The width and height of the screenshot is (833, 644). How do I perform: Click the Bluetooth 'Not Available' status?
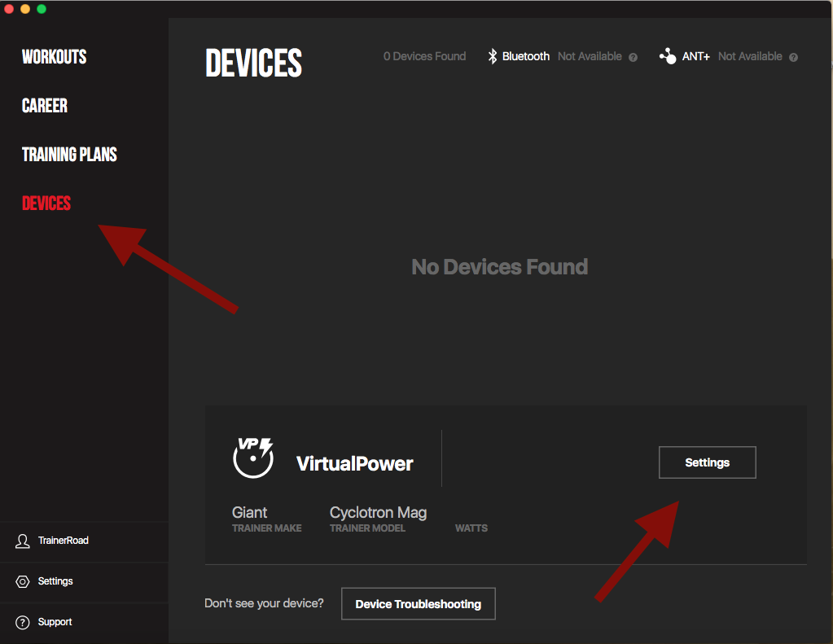point(590,56)
